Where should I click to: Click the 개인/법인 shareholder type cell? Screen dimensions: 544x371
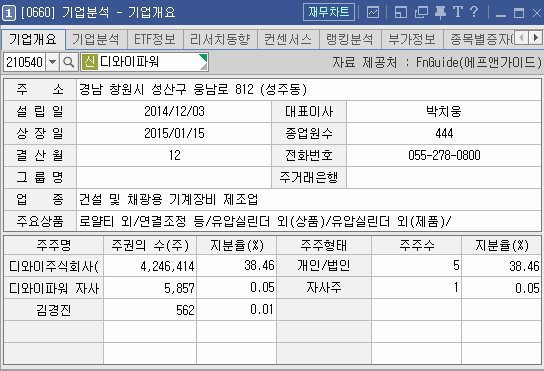pyautogui.click(x=324, y=265)
